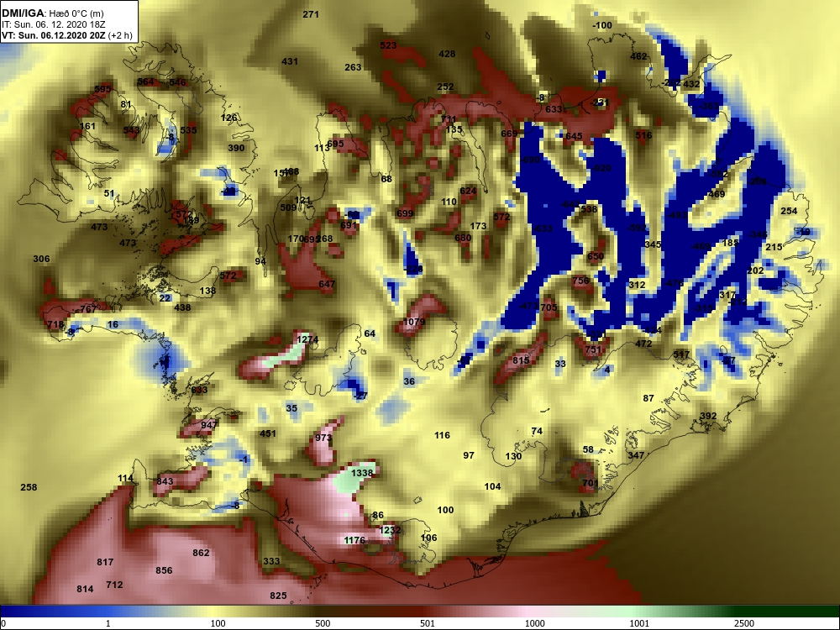Click the map value 564
This screenshot has height=630, width=840.
pyautogui.click(x=145, y=82)
